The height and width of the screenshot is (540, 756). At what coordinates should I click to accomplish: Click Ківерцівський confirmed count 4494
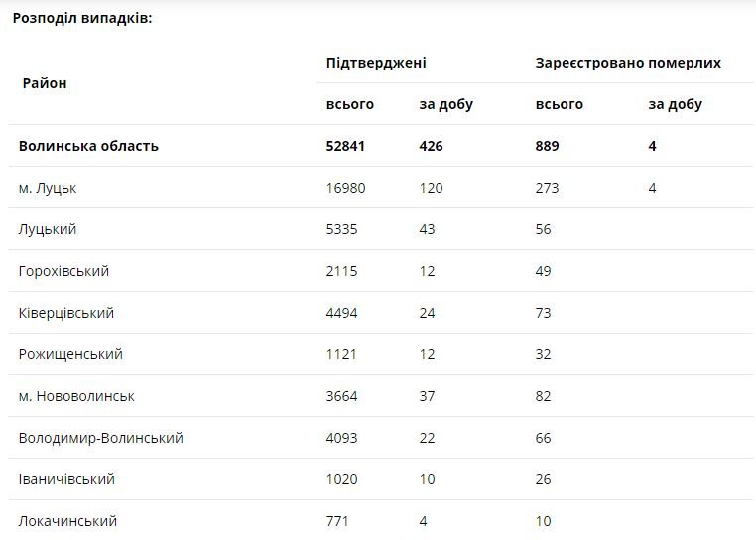[341, 313]
